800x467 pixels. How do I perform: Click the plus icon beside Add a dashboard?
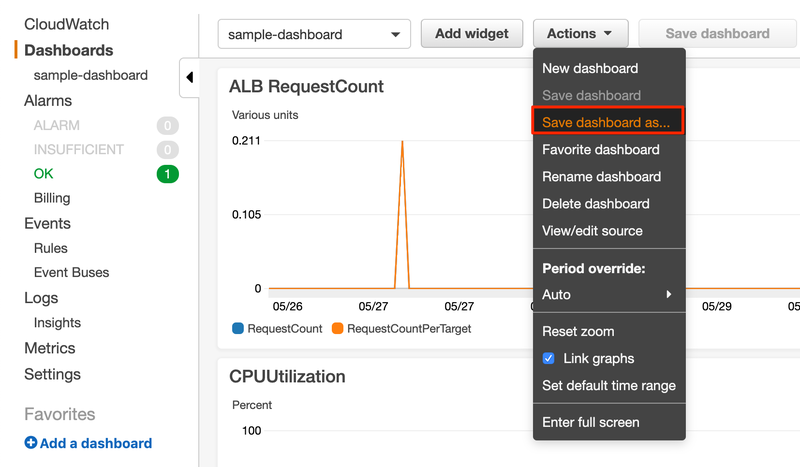pos(31,443)
